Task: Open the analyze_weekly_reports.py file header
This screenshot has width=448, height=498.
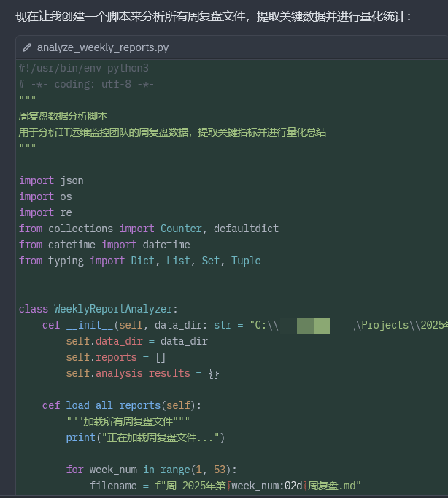Action: pos(232,47)
